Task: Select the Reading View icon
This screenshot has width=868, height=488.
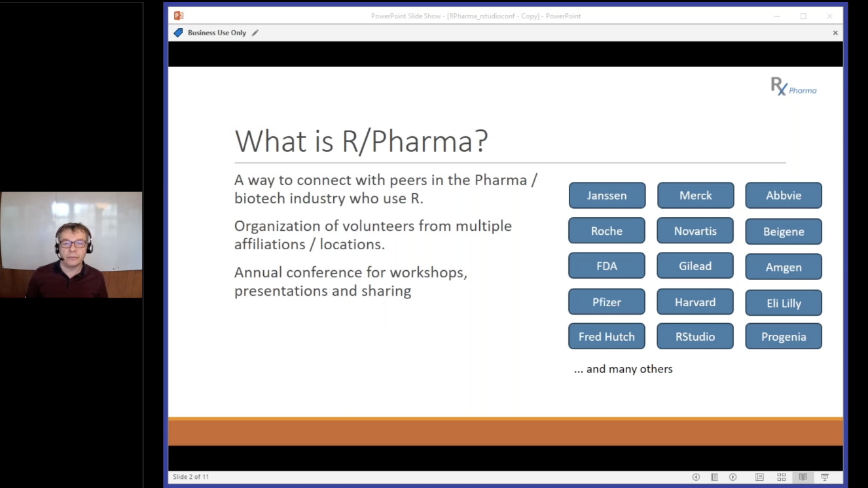Action: (803, 477)
